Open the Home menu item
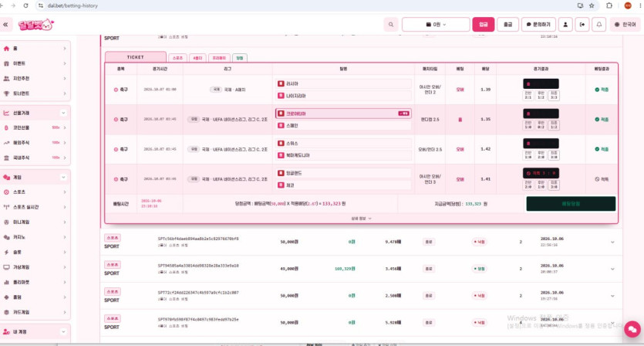This screenshot has width=644, height=346. pyautogui.click(x=35, y=49)
